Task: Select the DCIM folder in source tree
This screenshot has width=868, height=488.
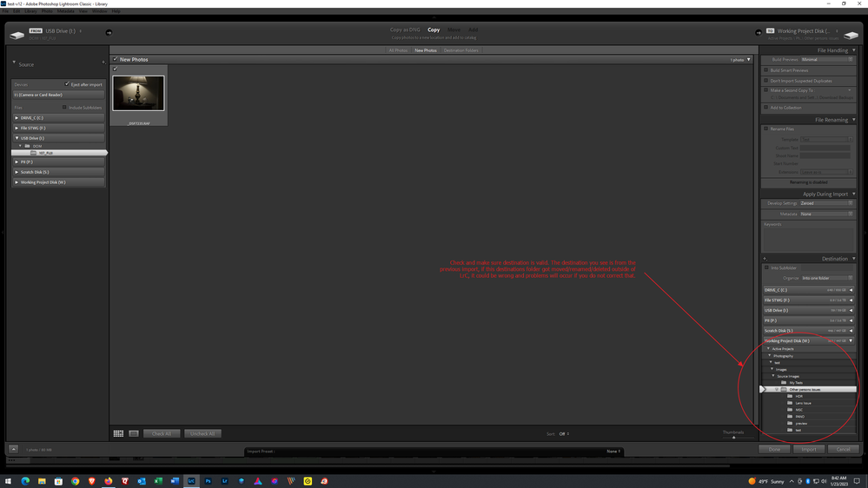Action: pyautogui.click(x=36, y=146)
